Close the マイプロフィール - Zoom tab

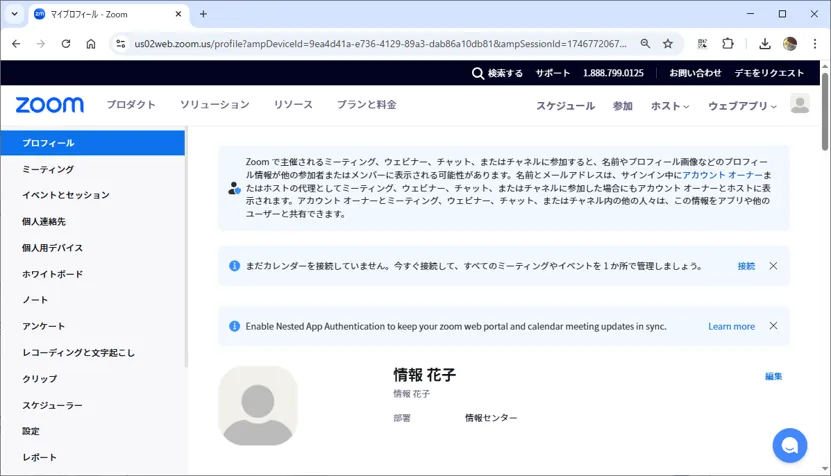tap(179, 14)
